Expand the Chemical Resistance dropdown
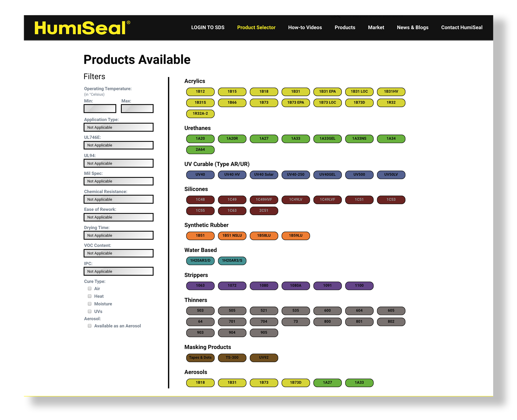The width and height of the screenshot is (517, 420). 118,199
